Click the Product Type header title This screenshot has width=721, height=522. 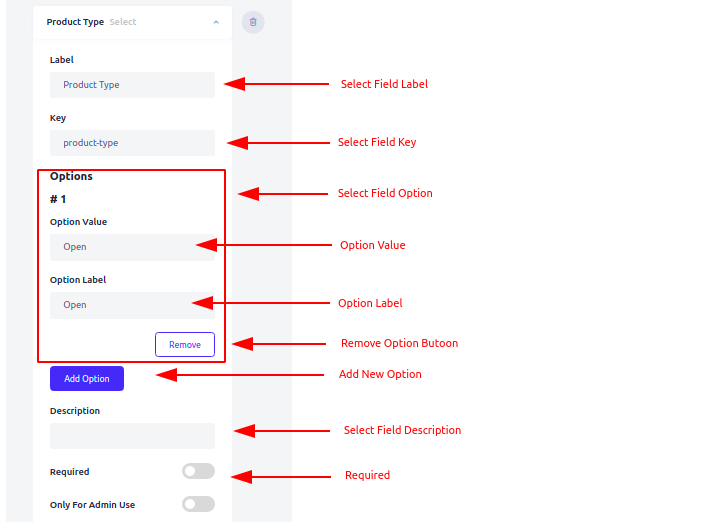tap(75, 22)
